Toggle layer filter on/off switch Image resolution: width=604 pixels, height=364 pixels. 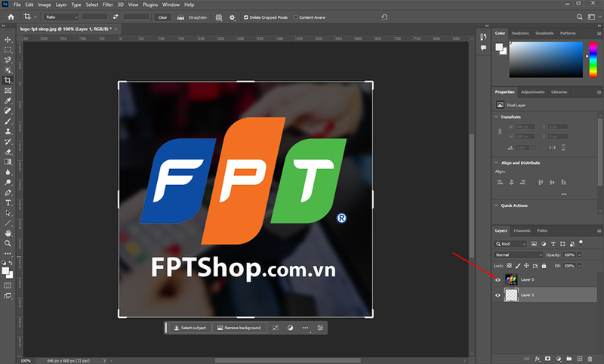click(x=581, y=243)
